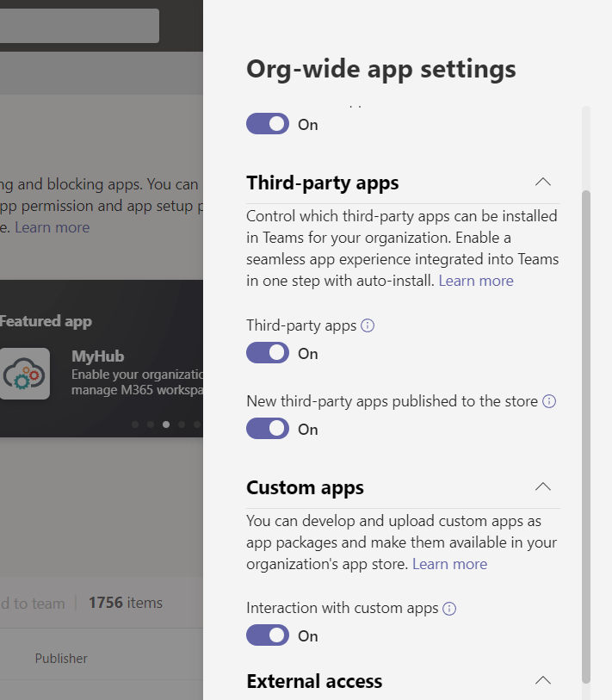Collapse the Third-party apps section chevron

tap(543, 183)
